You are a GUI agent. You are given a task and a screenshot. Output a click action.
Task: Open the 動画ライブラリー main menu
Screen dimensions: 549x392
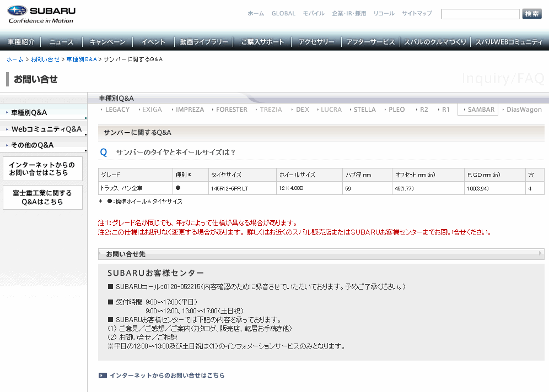point(204,42)
